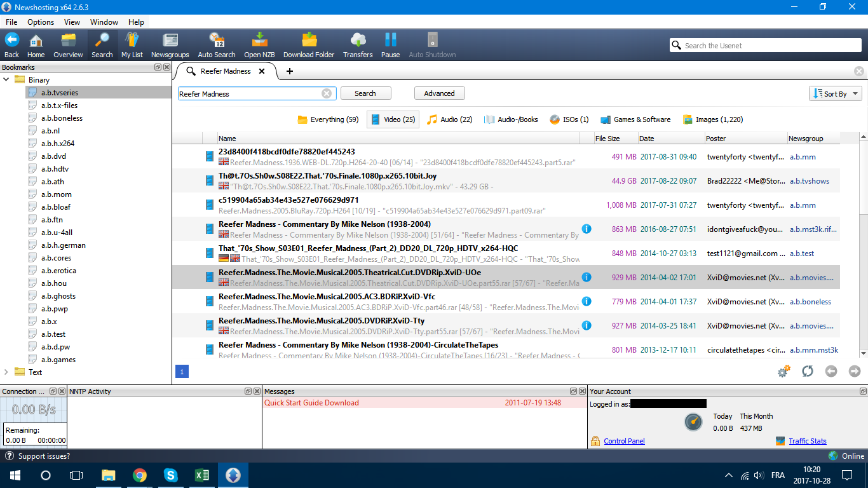Image resolution: width=868 pixels, height=488 pixels.
Task: Open the Newsgroups toolbar icon
Action: point(170,45)
